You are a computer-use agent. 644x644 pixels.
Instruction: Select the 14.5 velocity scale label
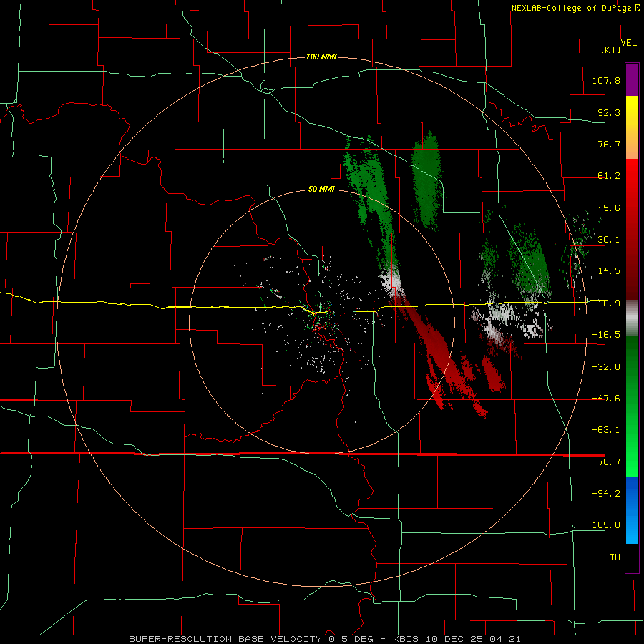609,271
